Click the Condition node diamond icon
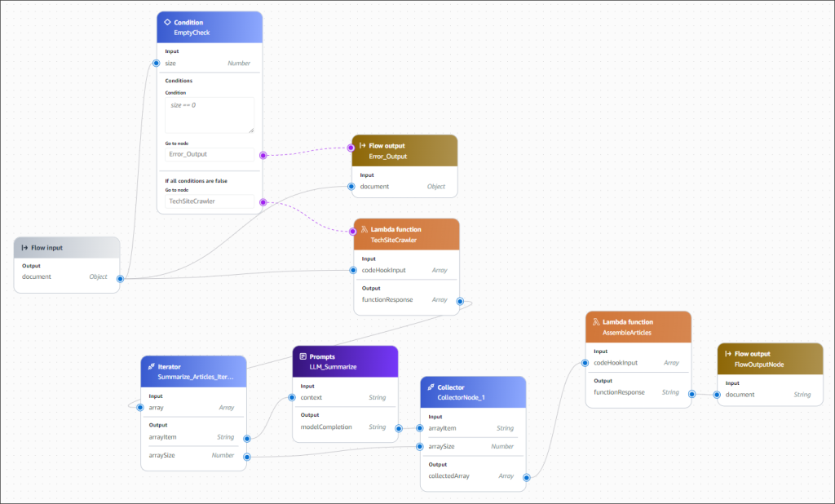The image size is (835, 504). pos(167,22)
